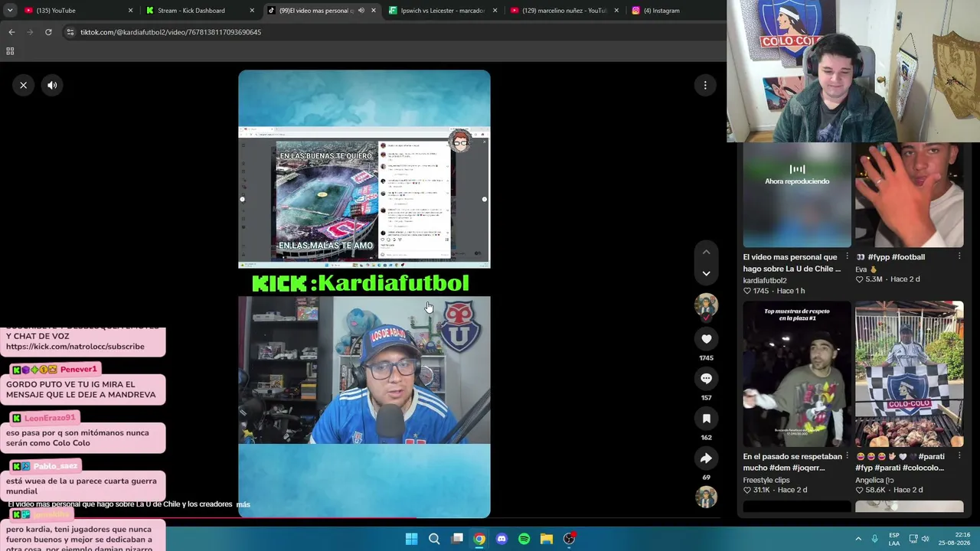The height and width of the screenshot is (551, 980).
Task: Click LeonErazo91 username in chat overlay
Action: (50, 418)
